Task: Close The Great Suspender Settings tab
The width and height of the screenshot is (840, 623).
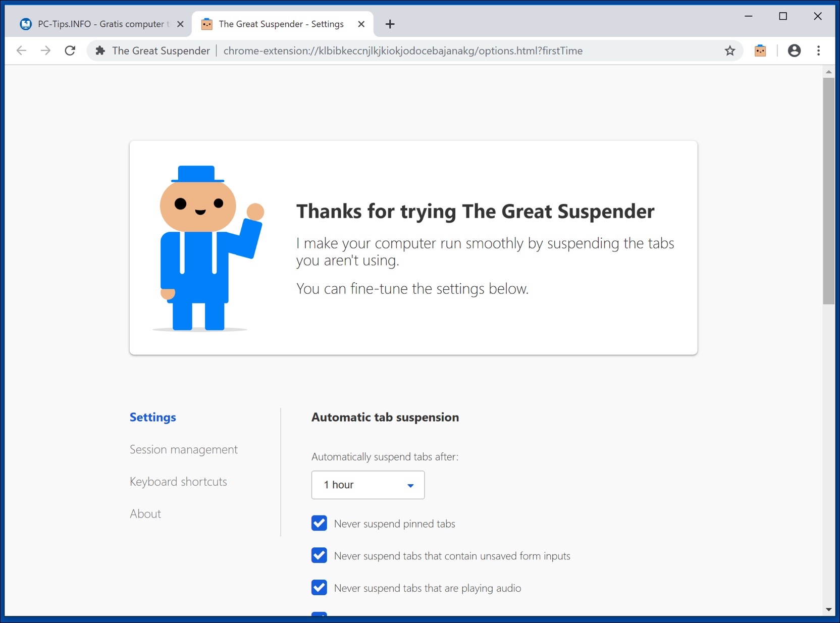Action: [x=361, y=24]
